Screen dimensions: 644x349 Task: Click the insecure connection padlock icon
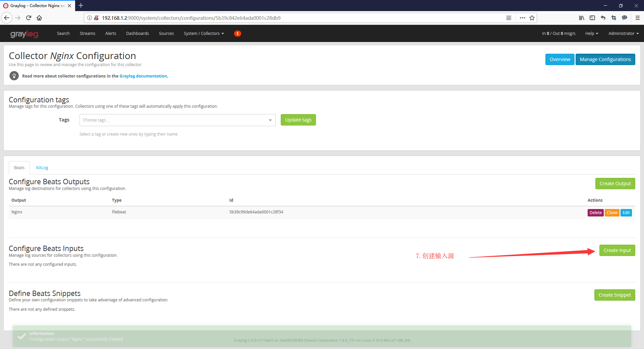pos(96,18)
